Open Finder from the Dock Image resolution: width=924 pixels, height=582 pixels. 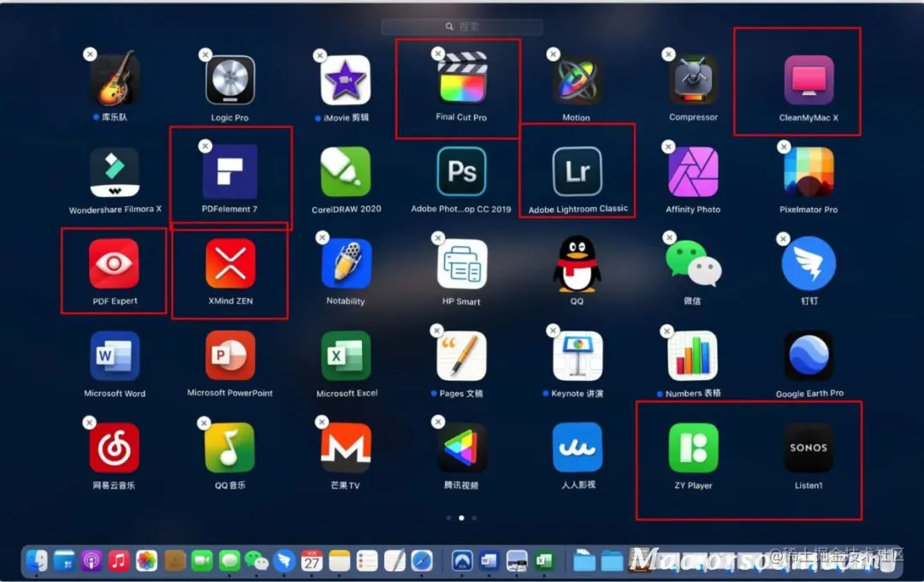pyautogui.click(x=37, y=561)
